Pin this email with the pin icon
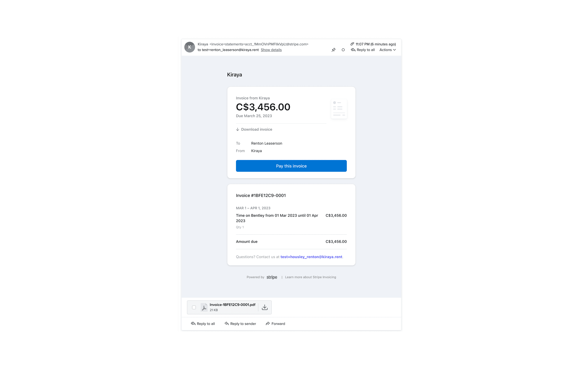582x392 pixels. click(333, 50)
